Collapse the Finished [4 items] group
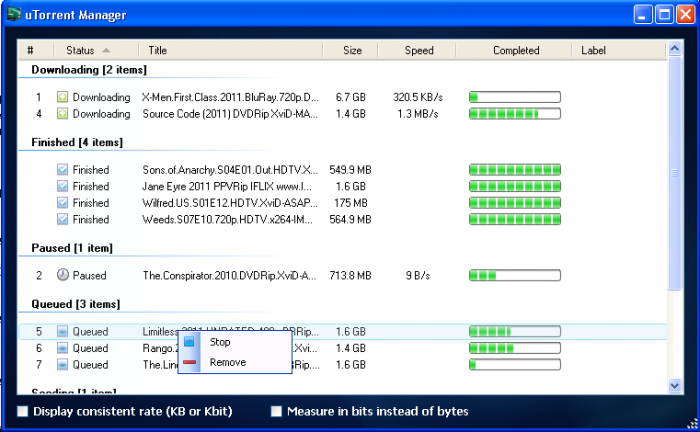 pyautogui.click(x=77, y=142)
